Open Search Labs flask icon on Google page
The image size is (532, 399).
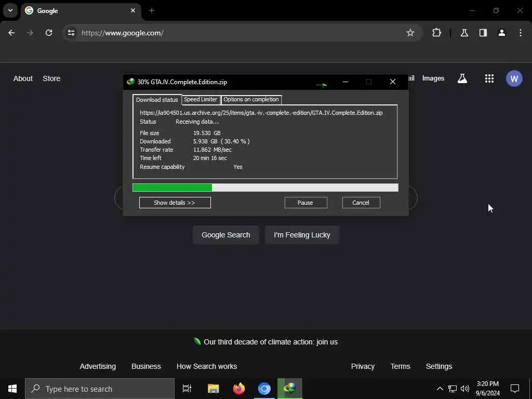click(x=462, y=78)
